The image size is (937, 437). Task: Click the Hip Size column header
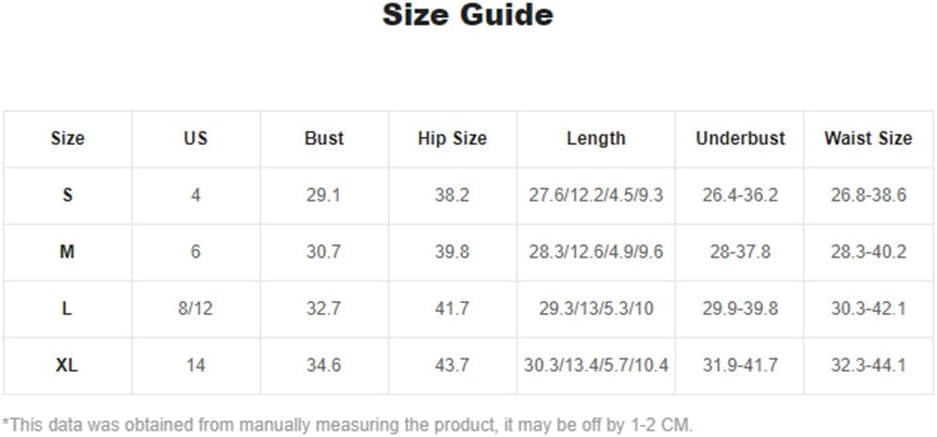[x=452, y=139]
